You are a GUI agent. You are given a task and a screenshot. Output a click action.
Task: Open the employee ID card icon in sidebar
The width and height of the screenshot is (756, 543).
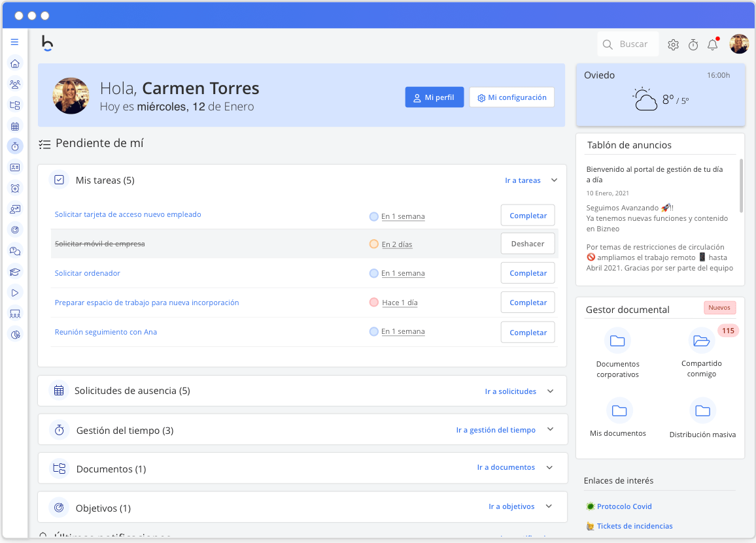tap(14, 167)
